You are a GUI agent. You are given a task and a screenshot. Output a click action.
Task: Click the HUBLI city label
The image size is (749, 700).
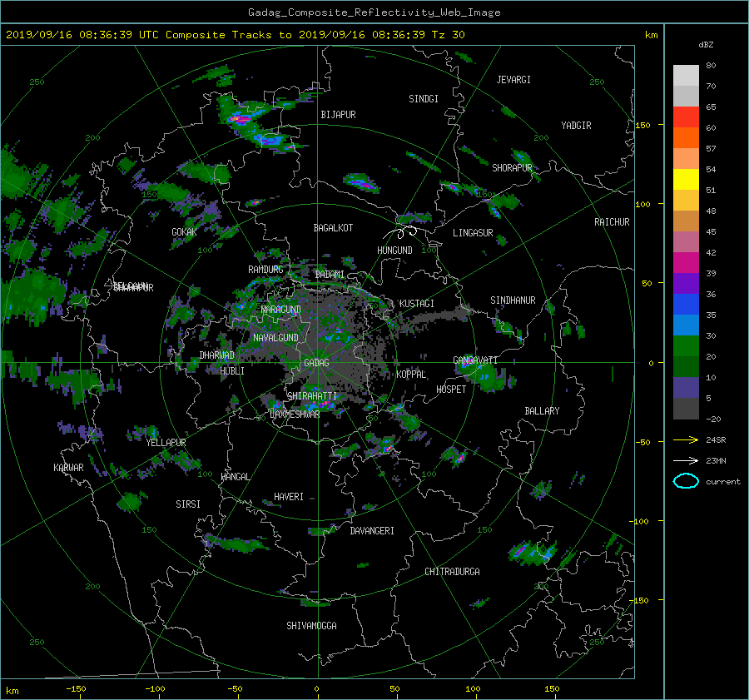(x=232, y=371)
